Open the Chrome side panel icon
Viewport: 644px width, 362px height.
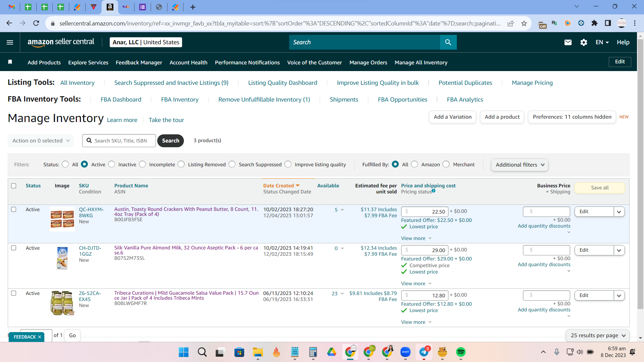pos(608,23)
